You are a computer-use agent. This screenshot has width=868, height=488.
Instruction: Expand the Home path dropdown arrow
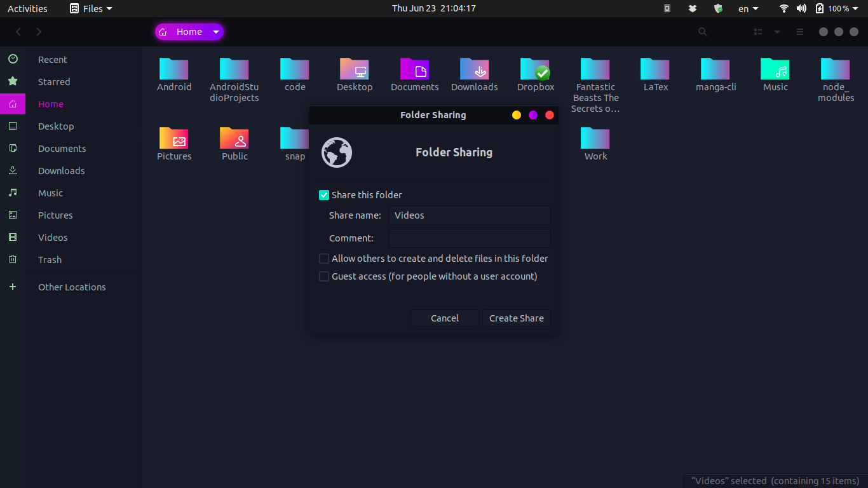216,32
